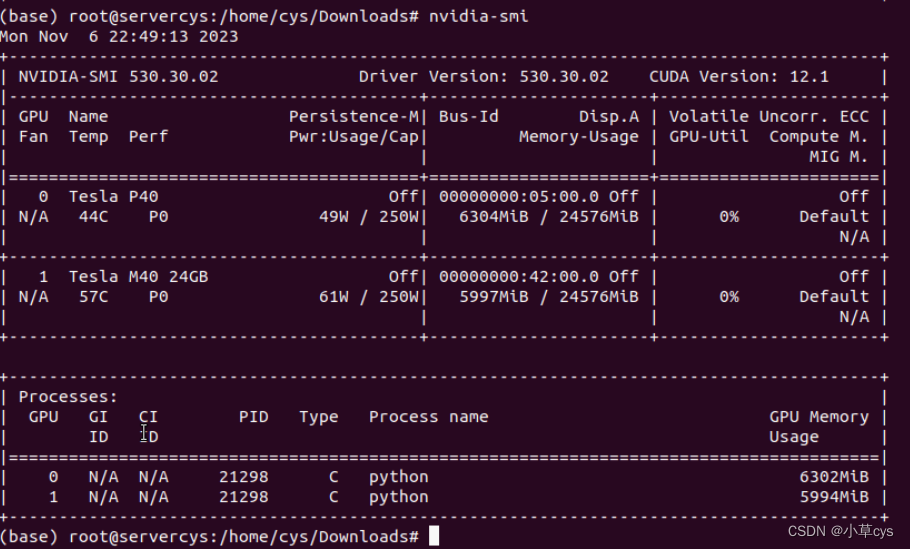The image size is (910, 549).
Task: Click the timestamp Mon Nov 6 22:49:13 2023
Action: click(119, 37)
